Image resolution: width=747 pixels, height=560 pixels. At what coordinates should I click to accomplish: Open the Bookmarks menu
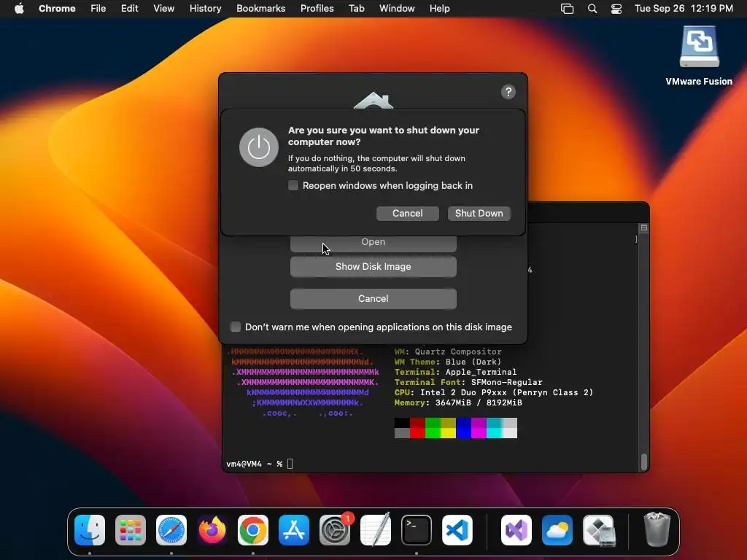pyautogui.click(x=260, y=9)
